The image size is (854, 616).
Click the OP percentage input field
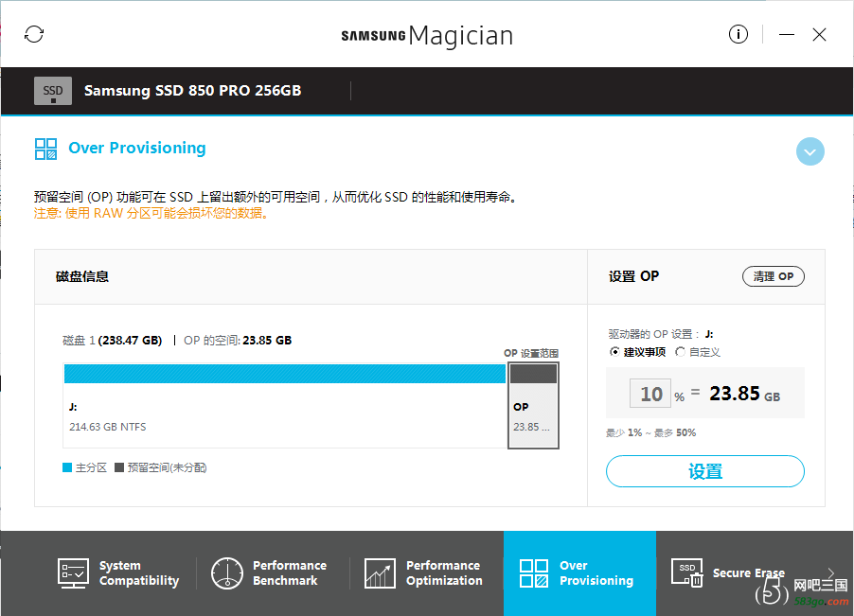(650, 394)
